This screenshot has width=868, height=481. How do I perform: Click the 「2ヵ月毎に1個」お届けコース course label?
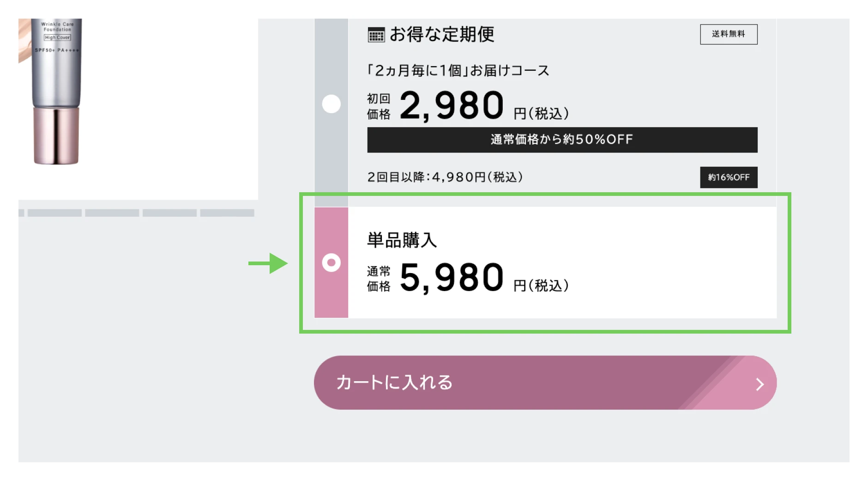[458, 71]
